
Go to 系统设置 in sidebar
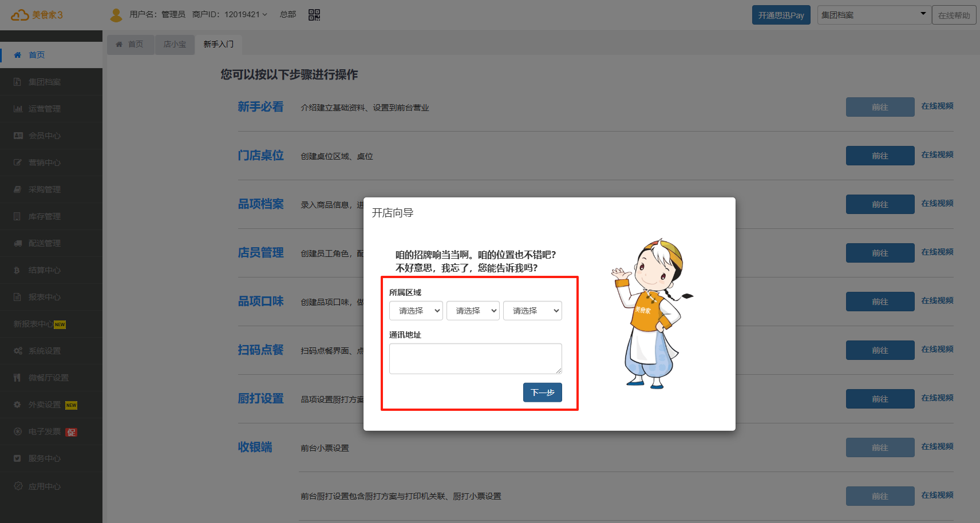click(x=45, y=351)
